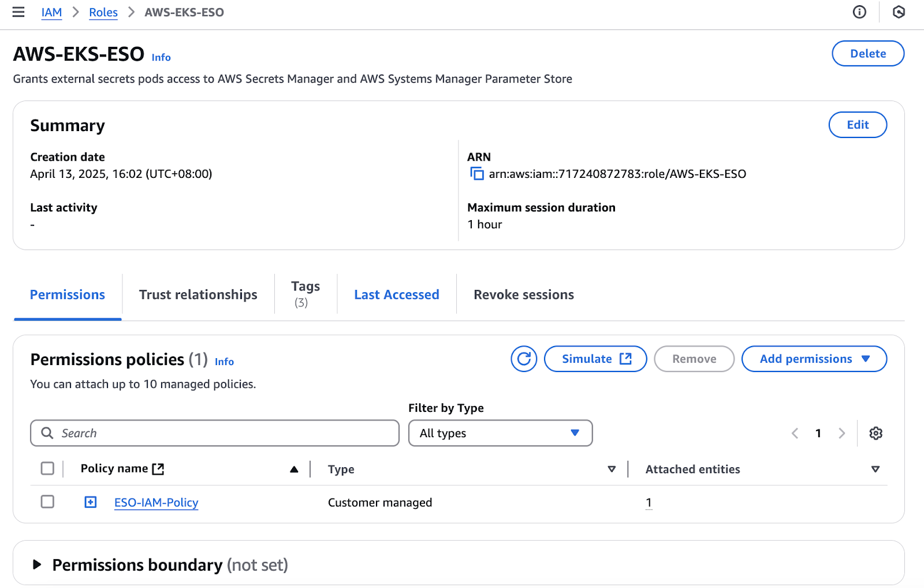This screenshot has height=588, width=924.
Task: Open Info link next to AWS-EKS-ESO
Action: click(x=161, y=57)
